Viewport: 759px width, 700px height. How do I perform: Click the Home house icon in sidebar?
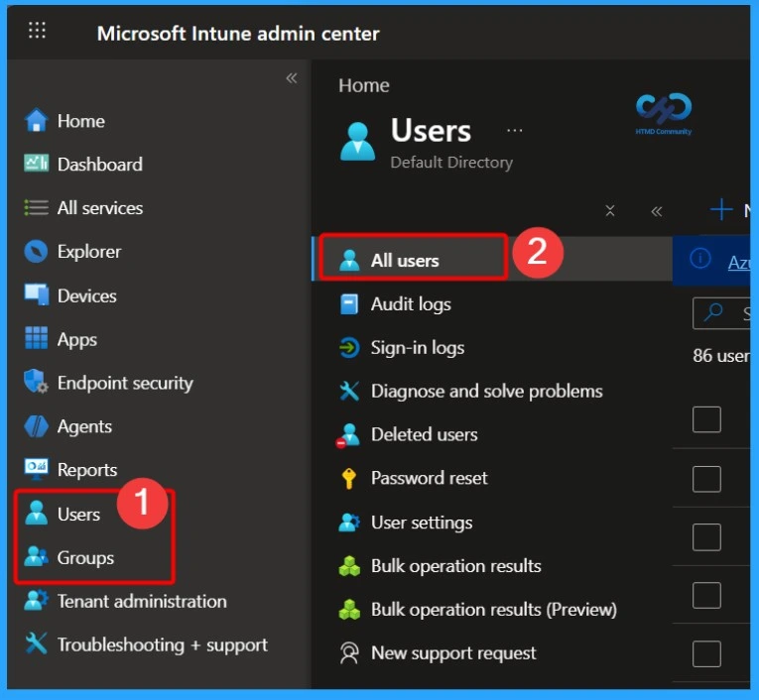[x=37, y=120]
